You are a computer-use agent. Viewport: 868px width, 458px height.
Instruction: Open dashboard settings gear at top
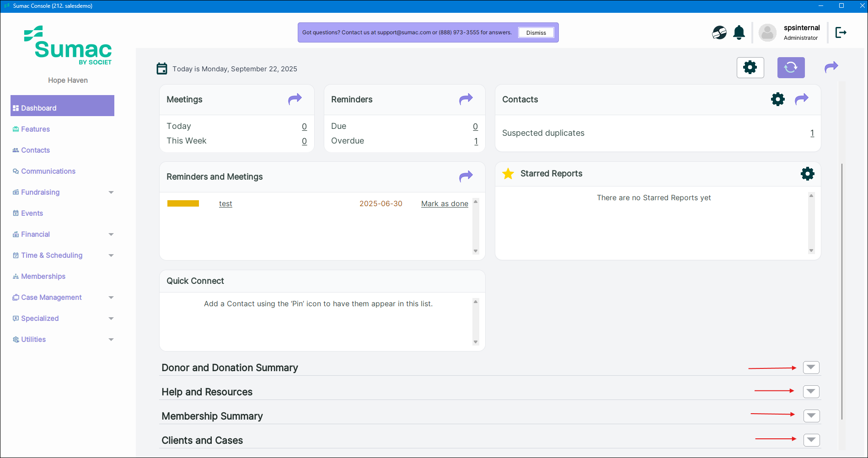pos(750,68)
